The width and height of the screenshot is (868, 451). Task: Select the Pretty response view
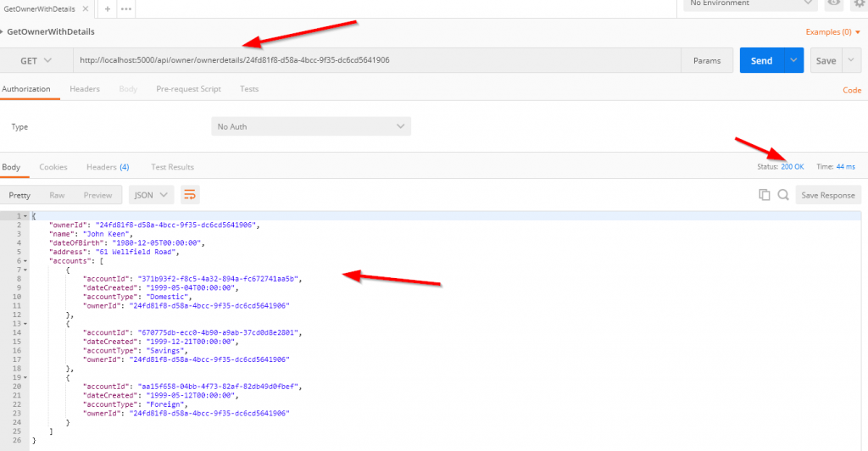(19, 195)
